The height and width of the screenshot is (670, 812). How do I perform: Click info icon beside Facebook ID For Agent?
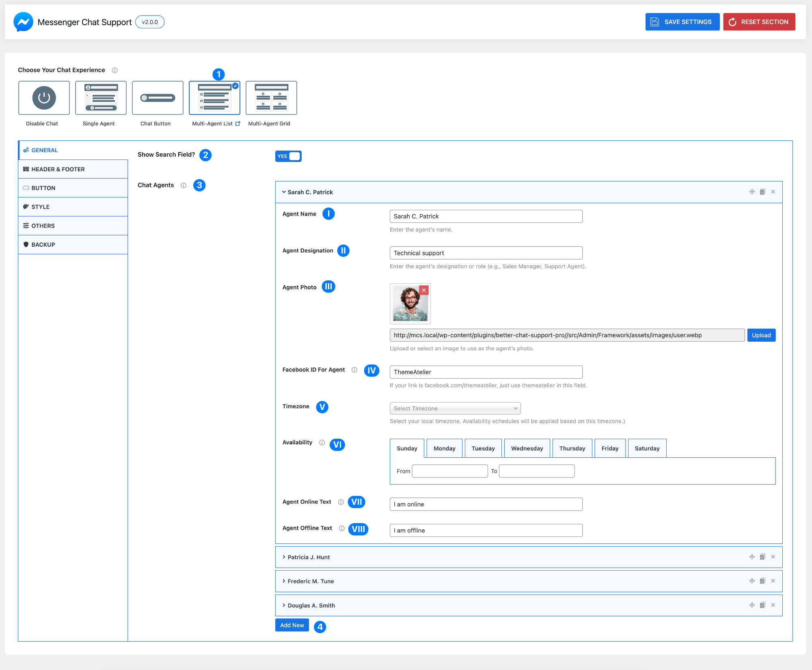point(354,370)
